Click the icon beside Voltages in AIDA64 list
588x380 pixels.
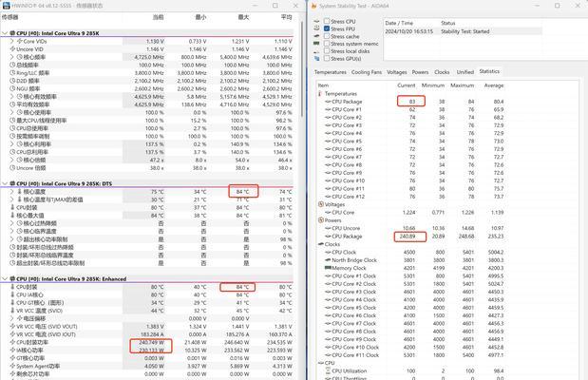click(321, 204)
